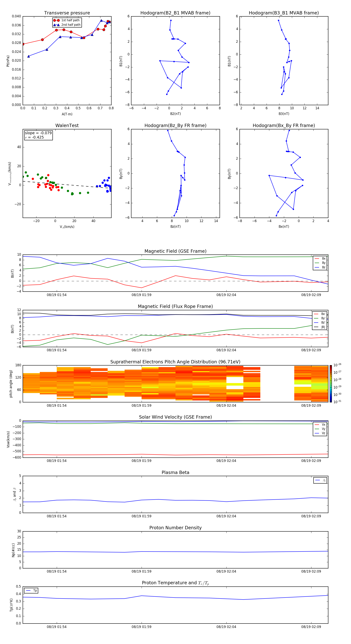The image size is (351, 644).
Task: Click 'A(T·m)' x-axis label
Action: pos(67,114)
